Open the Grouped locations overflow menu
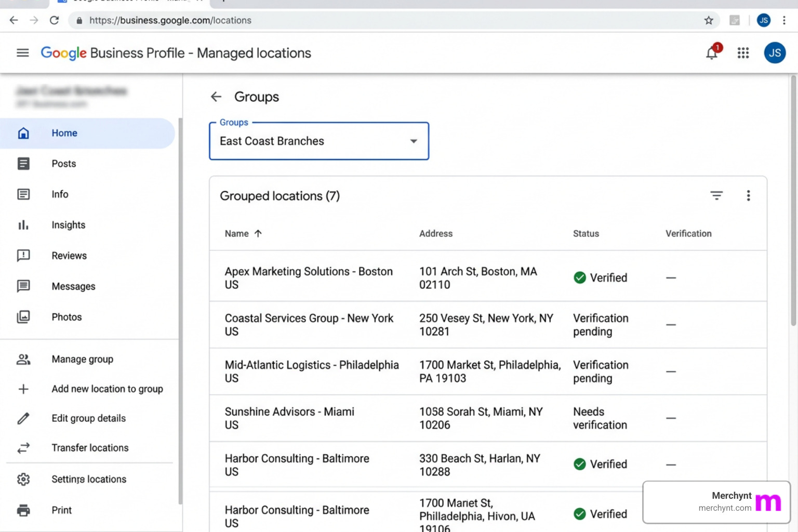The height and width of the screenshot is (532, 798). [x=748, y=195]
